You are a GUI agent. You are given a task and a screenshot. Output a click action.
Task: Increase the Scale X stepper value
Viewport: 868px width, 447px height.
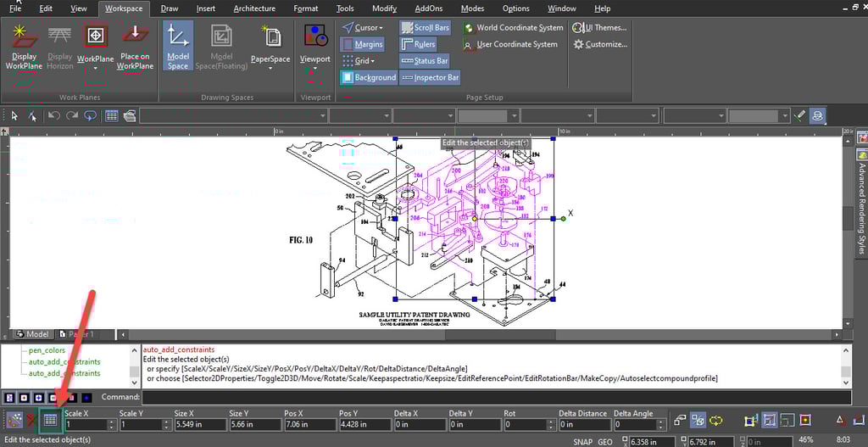click(x=113, y=422)
